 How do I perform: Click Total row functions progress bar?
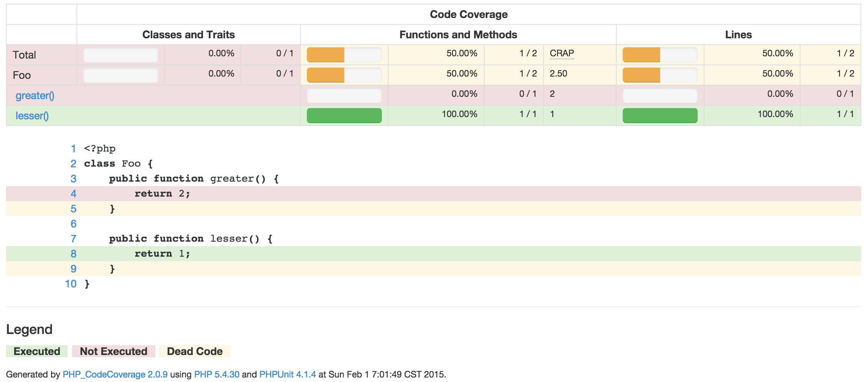click(344, 55)
